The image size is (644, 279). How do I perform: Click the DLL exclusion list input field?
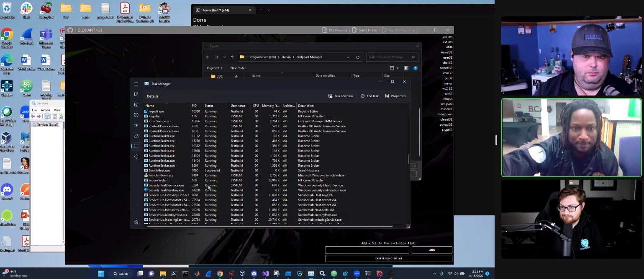[x=367, y=250]
